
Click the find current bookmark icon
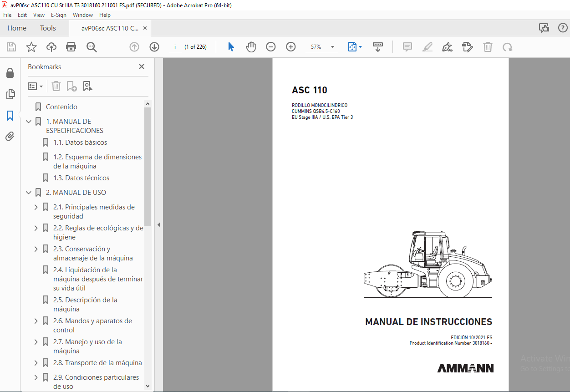88,86
